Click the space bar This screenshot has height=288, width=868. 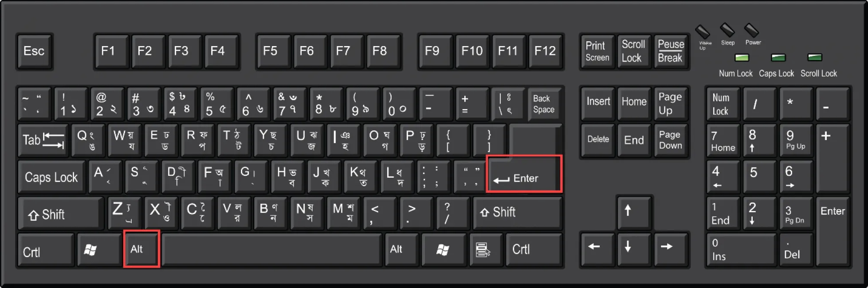coord(271,249)
